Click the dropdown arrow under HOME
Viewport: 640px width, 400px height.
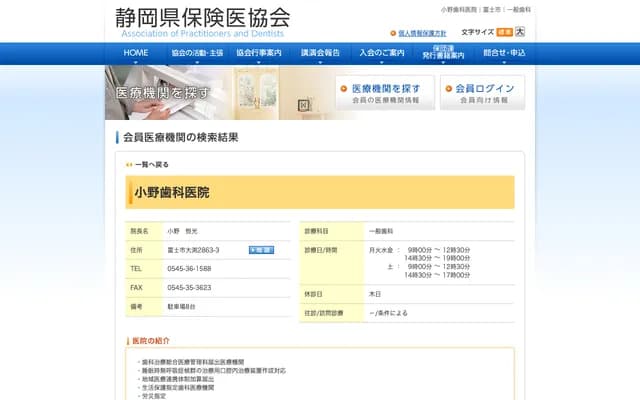(136, 62)
